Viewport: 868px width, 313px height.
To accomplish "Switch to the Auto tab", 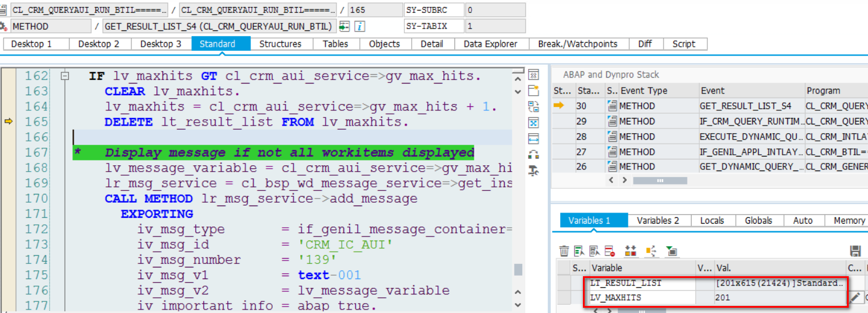I will (803, 220).
